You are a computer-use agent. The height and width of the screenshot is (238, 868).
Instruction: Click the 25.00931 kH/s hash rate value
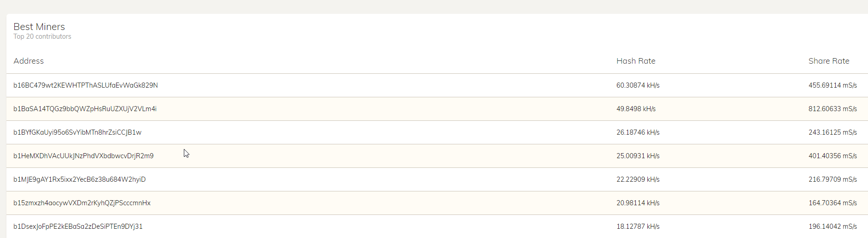point(638,156)
